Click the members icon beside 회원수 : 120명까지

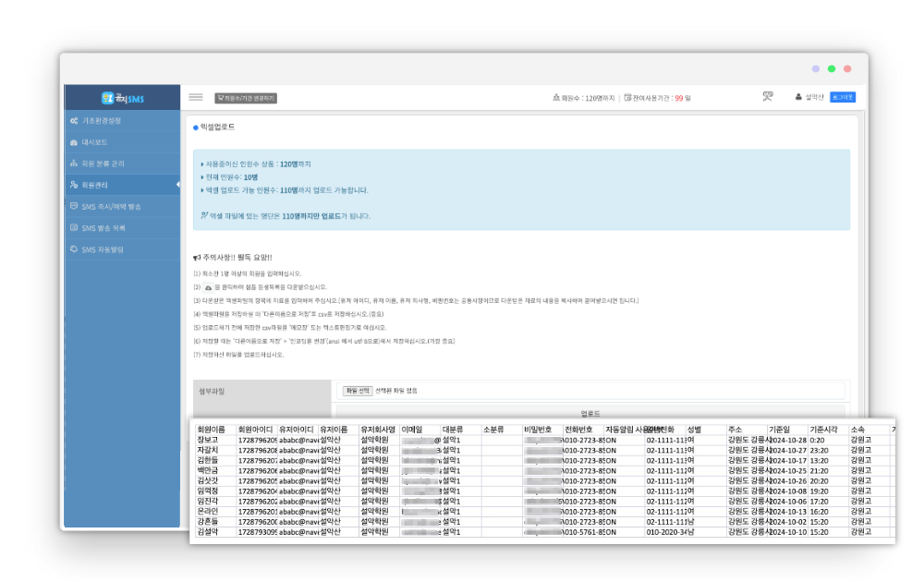click(x=555, y=97)
